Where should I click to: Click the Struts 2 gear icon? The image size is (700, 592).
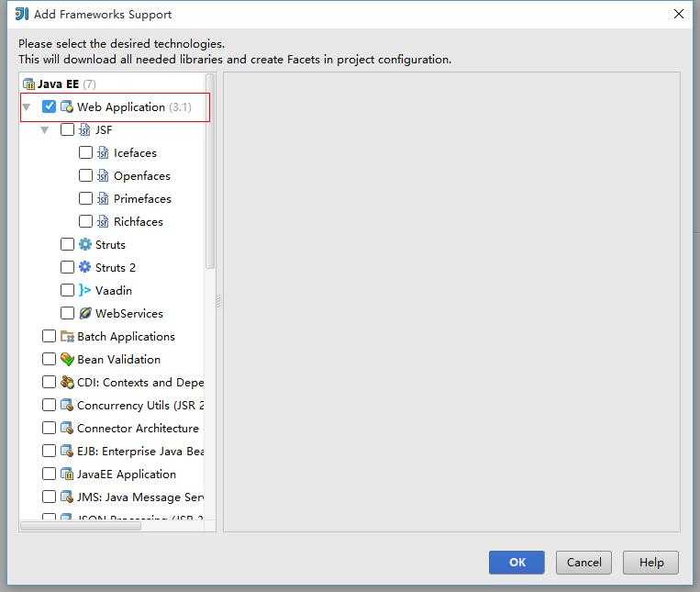(x=84, y=267)
